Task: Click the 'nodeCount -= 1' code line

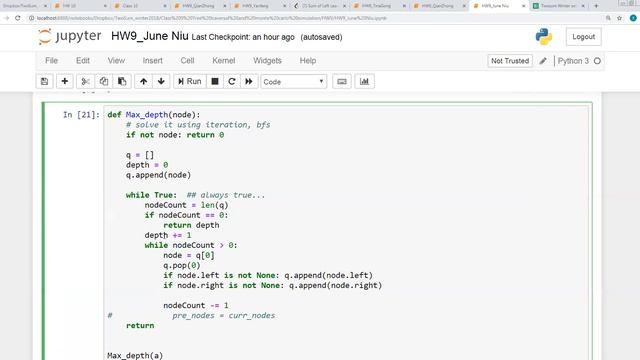Action: point(196,305)
